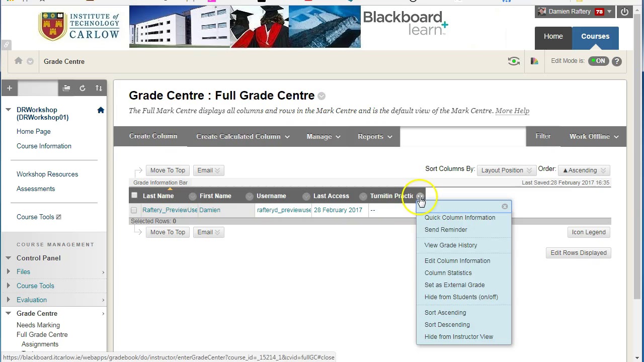Screen dimensions: 644x362
Task: Open the course theme palette icon
Action: click(534, 61)
